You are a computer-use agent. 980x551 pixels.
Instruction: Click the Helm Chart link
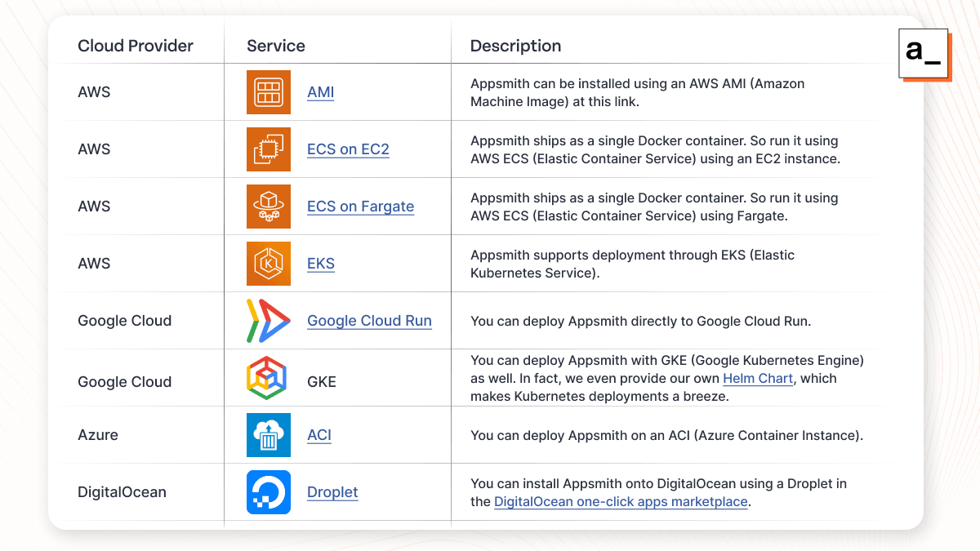[757, 378]
